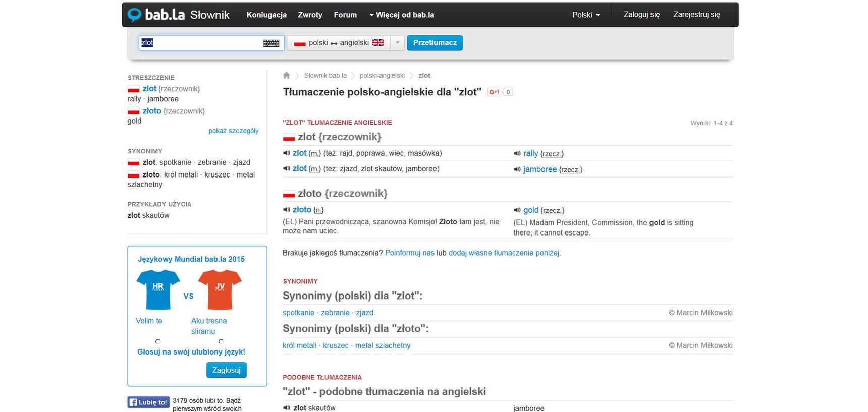Click the 'jamboree' translation link
Image resolution: width=868 pixels, height=412 pixels.
pyautogui.click(x=540, y=169)
